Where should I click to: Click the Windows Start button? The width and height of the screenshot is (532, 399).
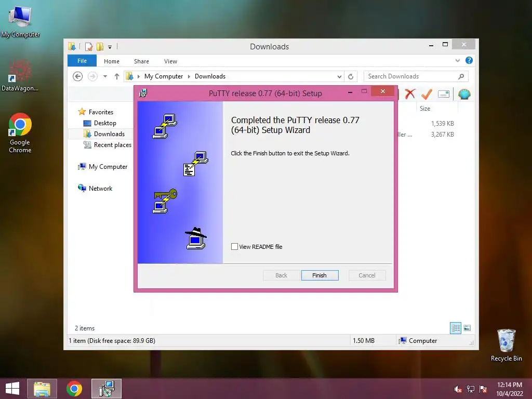click(12, 389)
